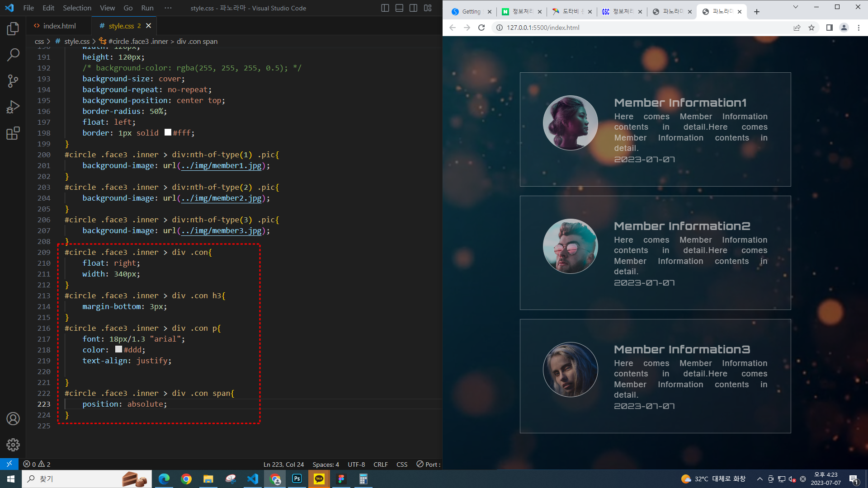Click the #ddd color swatch on line 218
The height and width of the screenshot is (488, 868).
tap(118, 349)
